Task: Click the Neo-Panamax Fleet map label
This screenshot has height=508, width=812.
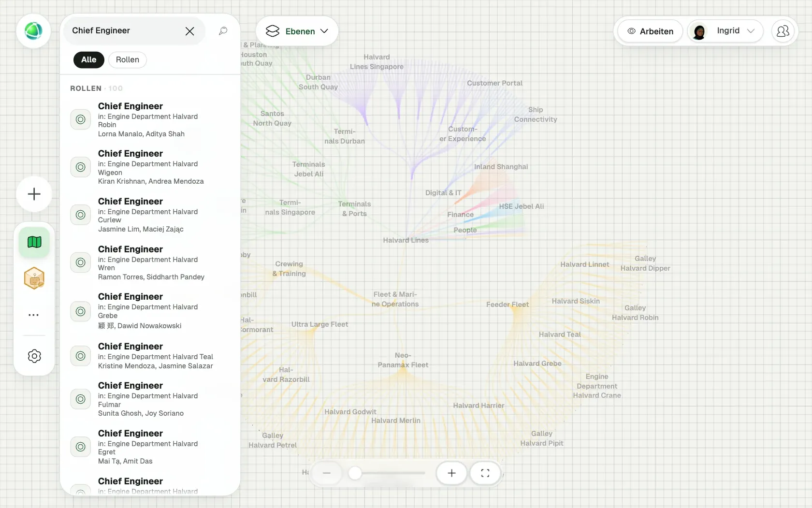Action: [x=403, y=360]
